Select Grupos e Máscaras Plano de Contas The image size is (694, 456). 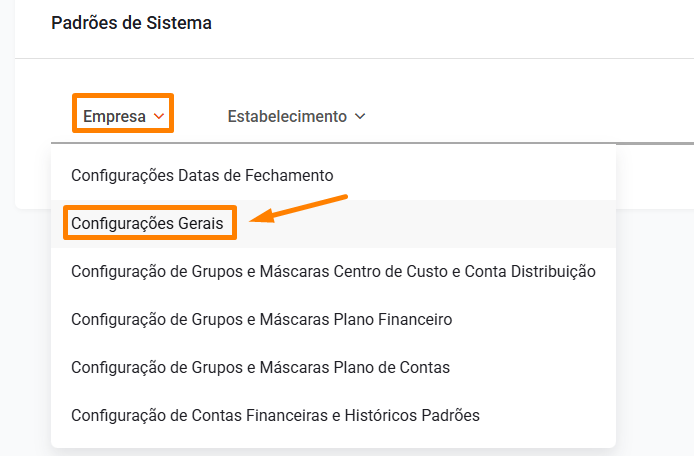tap(260, 367)
